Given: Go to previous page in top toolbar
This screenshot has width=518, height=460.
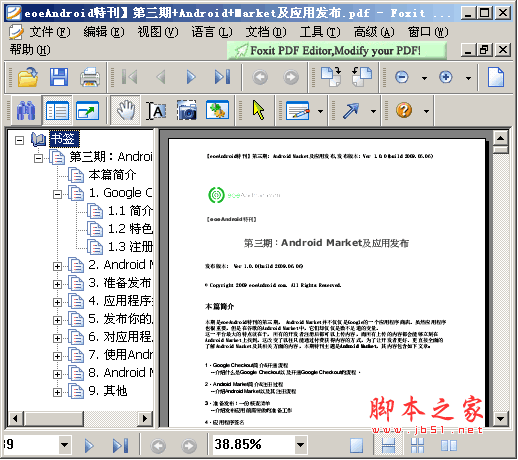Looking at the screenshot, I should [x=161, y=77].
